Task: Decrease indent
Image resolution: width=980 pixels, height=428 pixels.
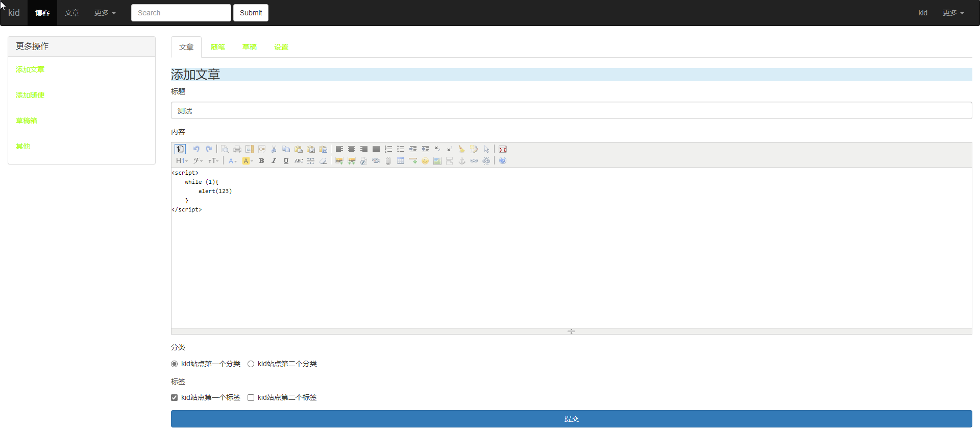Action: pos(425,149)
